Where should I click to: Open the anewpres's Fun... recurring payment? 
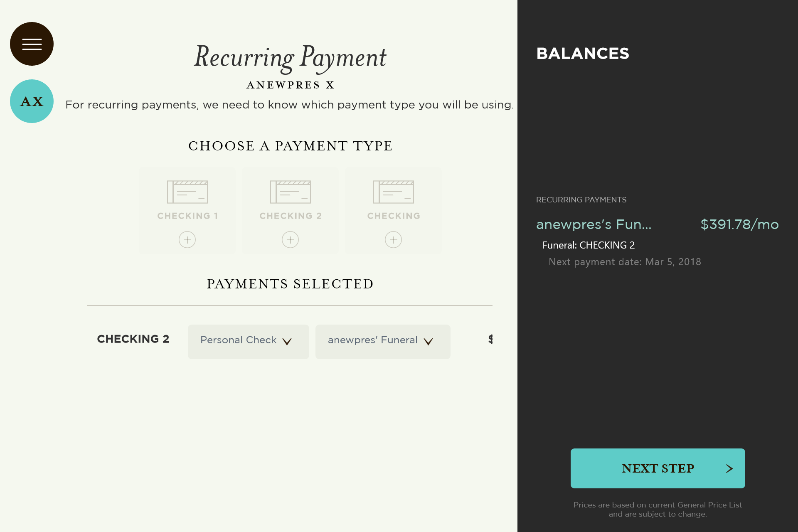(594, 224)
